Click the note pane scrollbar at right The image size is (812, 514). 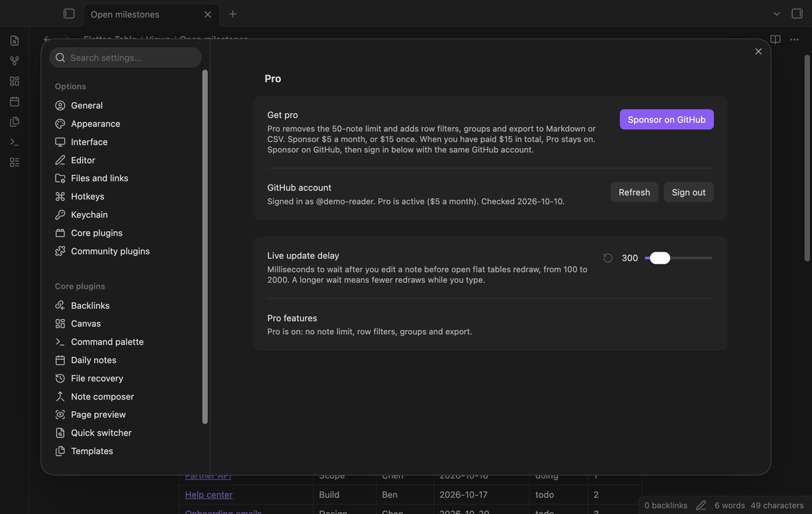807,159
